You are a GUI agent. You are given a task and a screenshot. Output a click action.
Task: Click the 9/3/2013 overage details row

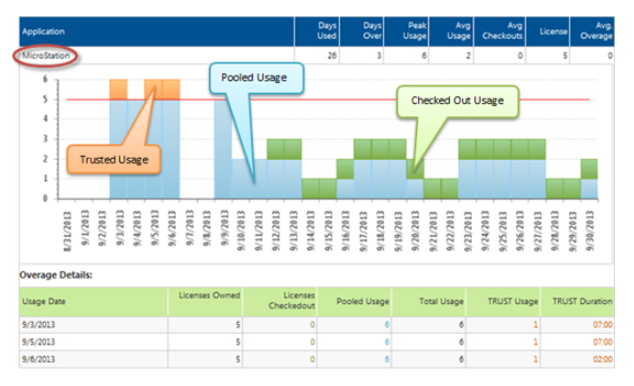317,325
